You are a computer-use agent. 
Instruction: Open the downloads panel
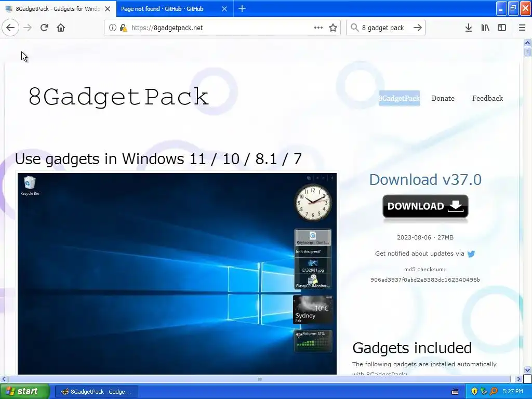pos(469,28)
